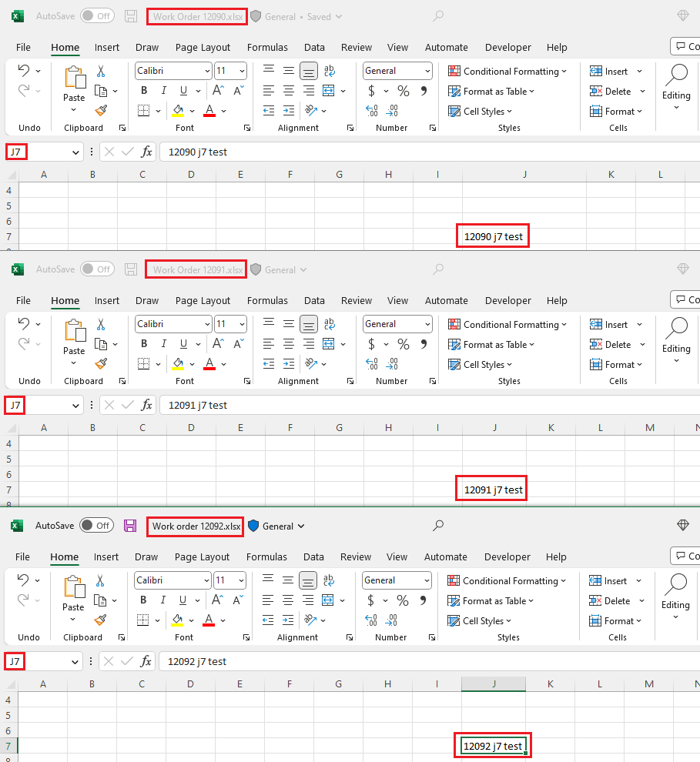Image resolution: width=700 pixels, height=762 pixels.
Task: Click Delete cells button in Work Order 12091 window
Action: click(x=610, y=345)
